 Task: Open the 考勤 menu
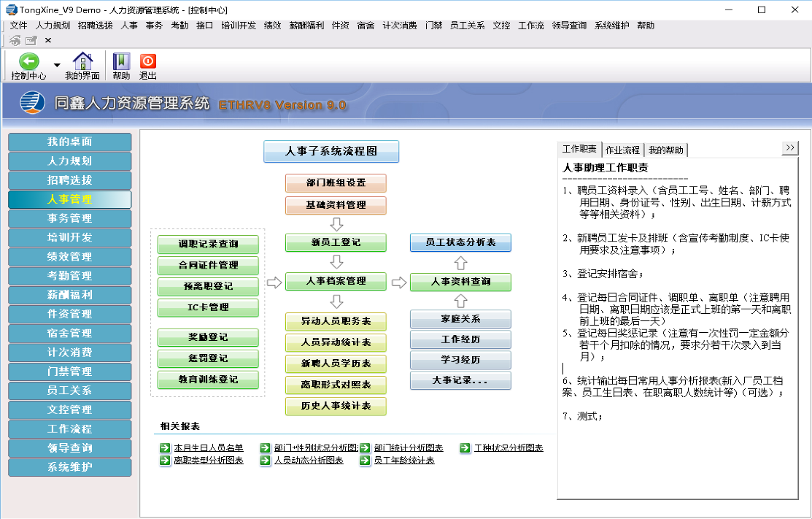pyautogui.click(x=179, y=25)
